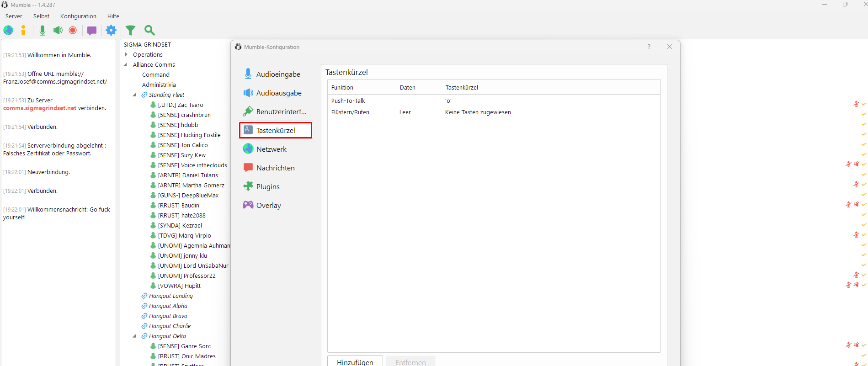Click the Plugins puzzle piece icon
Screen dimensions: 868x366
point(248,186)
